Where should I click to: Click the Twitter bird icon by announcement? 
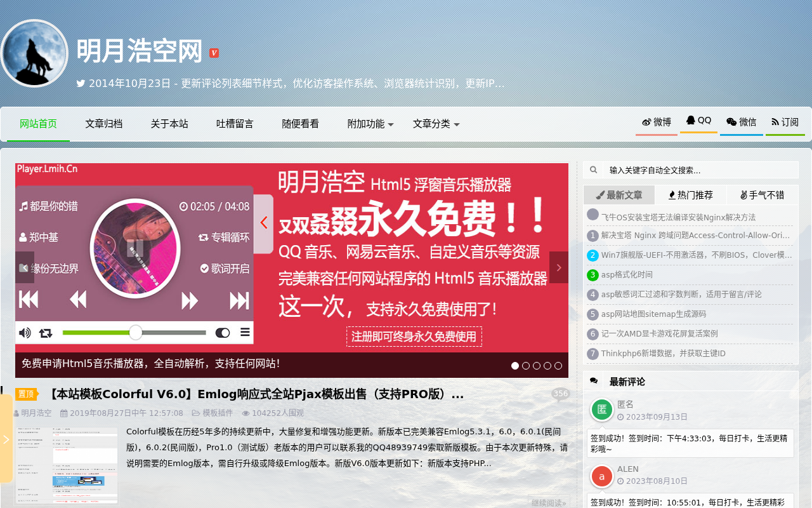pyautogui.click(x=81, y=83)
